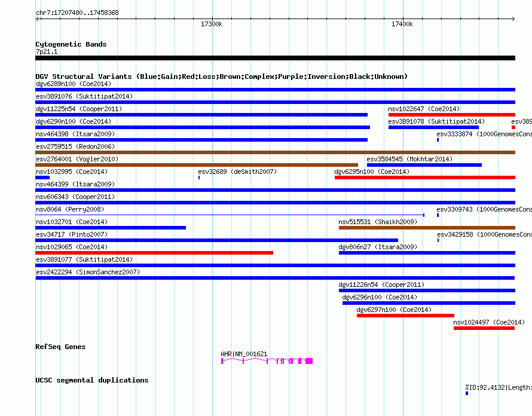Select the esv32689 (deSmith2007) label
The height and width of the screenshot is (416, 532).
pos(237,172)
